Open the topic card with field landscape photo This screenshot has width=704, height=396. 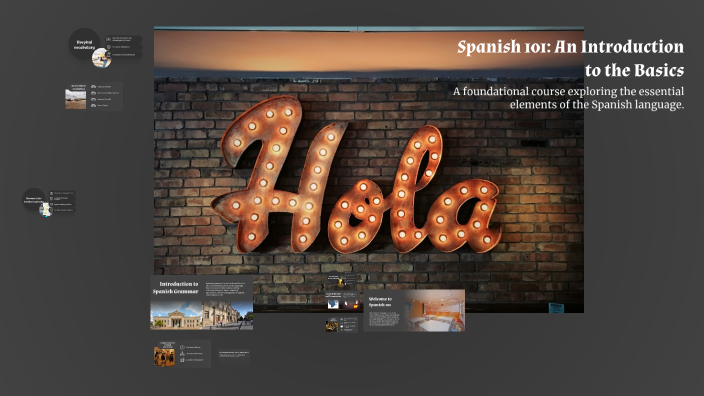[x=93, y=96]
